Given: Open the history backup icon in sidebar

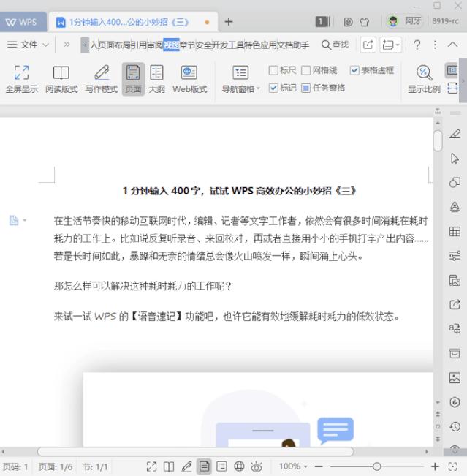Looking at the screenshot, I should tap(455, 426).
